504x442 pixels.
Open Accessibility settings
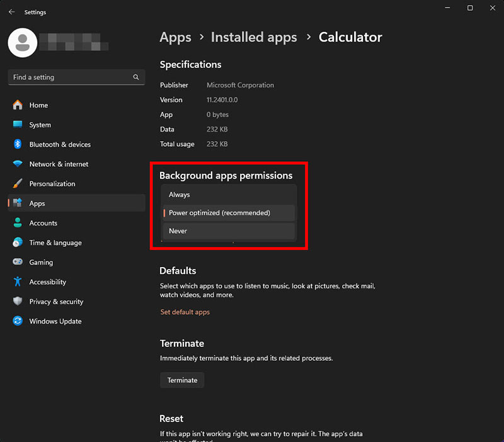pos(76,281)
